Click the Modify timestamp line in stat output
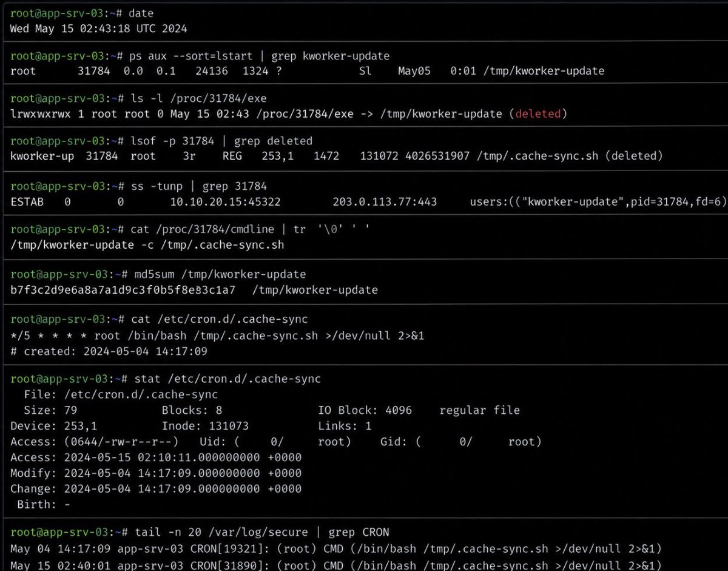The width and height of the screenshot is (728, 571). pos(156,473)
